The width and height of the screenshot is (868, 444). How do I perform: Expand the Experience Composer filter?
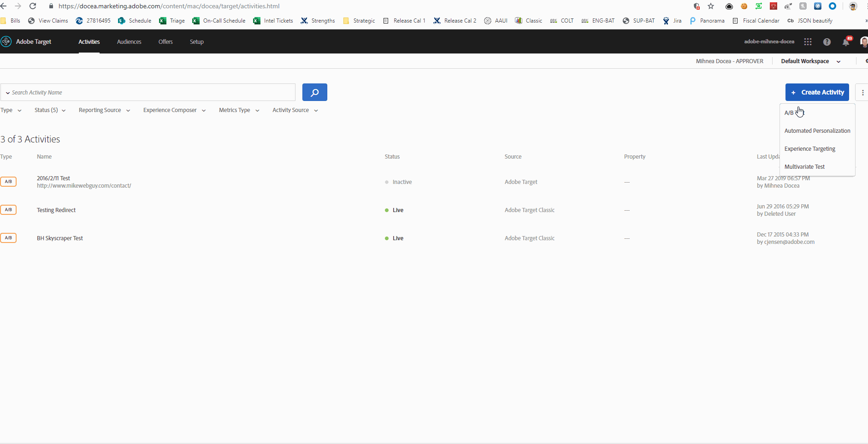click(174, 110)
